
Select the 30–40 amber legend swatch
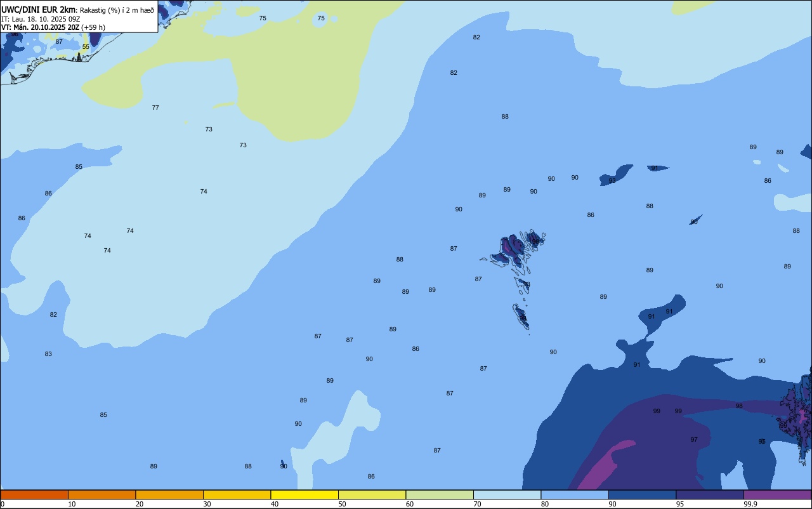pyautogui.click(x=237, y=494)
